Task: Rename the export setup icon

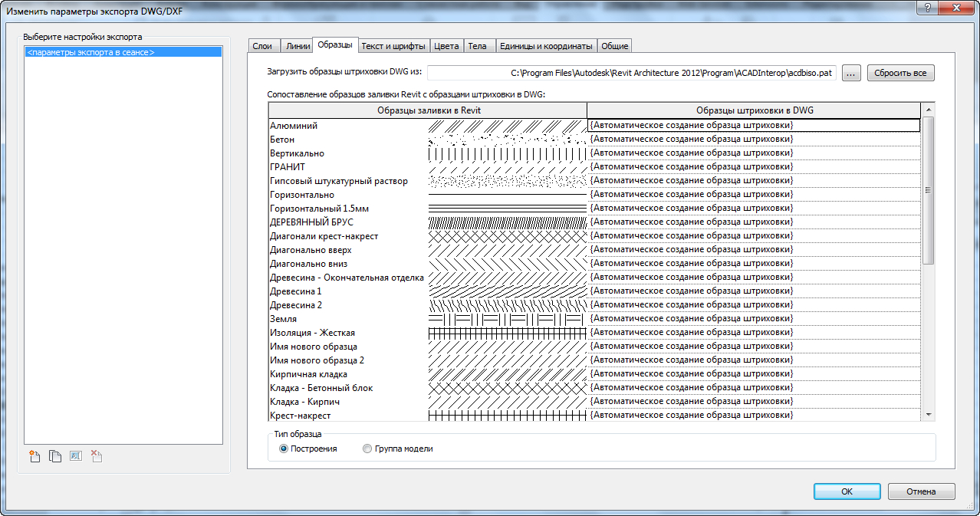Action: coord(76,455)
